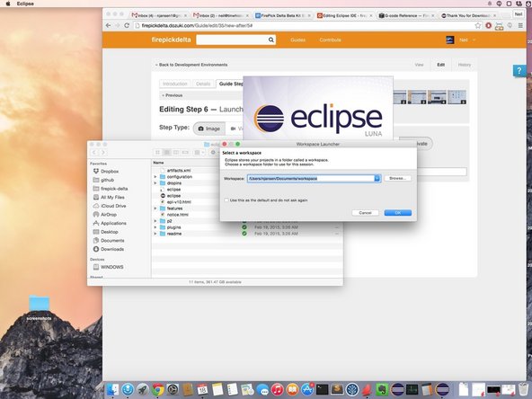532x399 pixels.
Task: Switch to the View tab of the guide
Action: pyautogui.click(x=419, y=65)
